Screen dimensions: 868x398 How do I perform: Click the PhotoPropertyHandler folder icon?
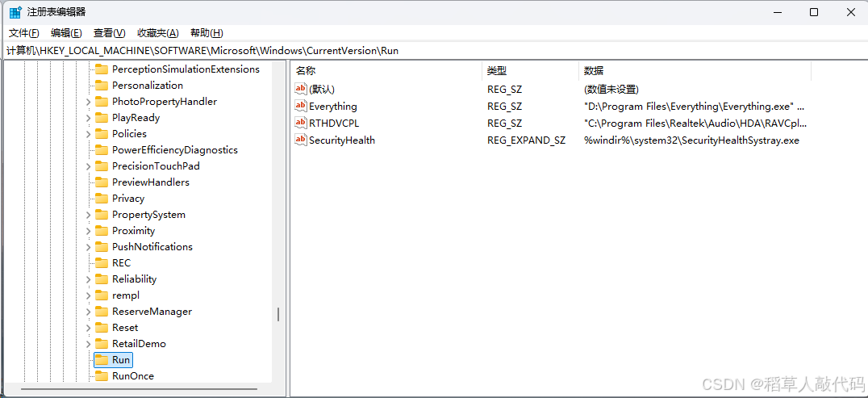coord(102,102)
